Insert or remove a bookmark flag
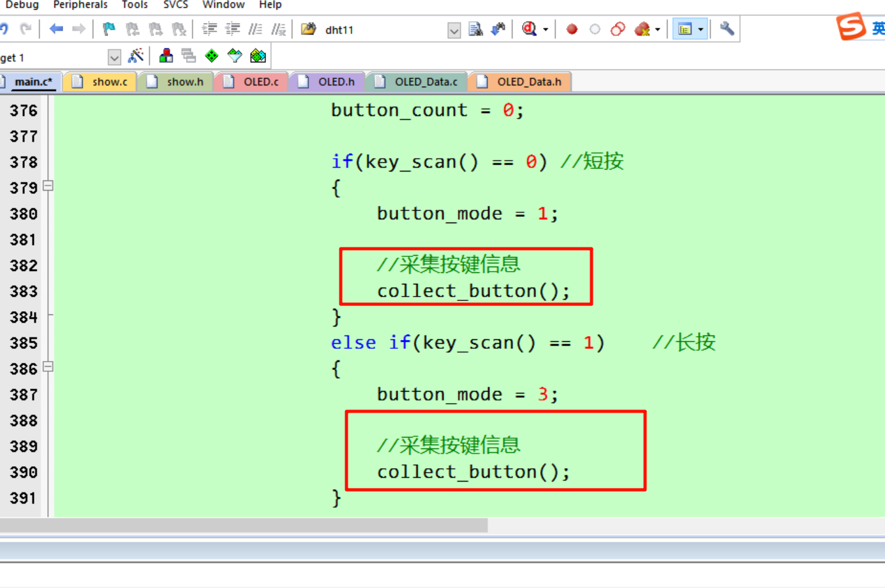This screenshot has width=885, height=588. 109,29
